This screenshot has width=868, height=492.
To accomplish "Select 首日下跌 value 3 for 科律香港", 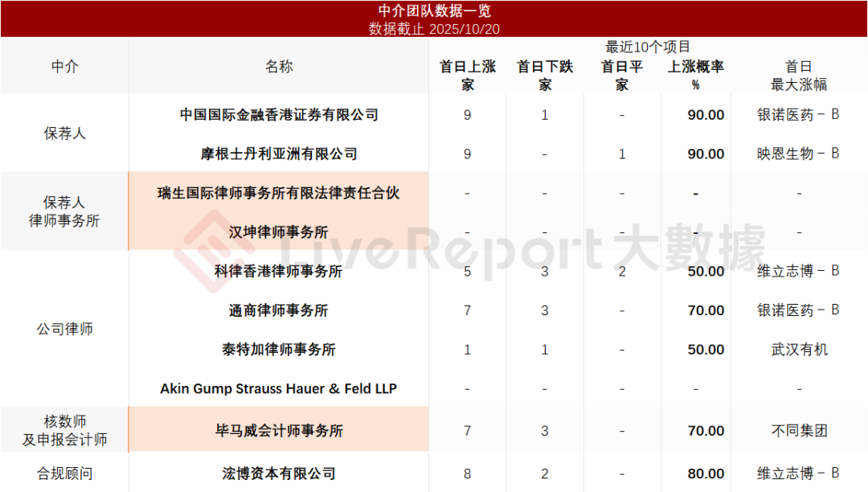I will pyautogui.click(x=545, y=272).
